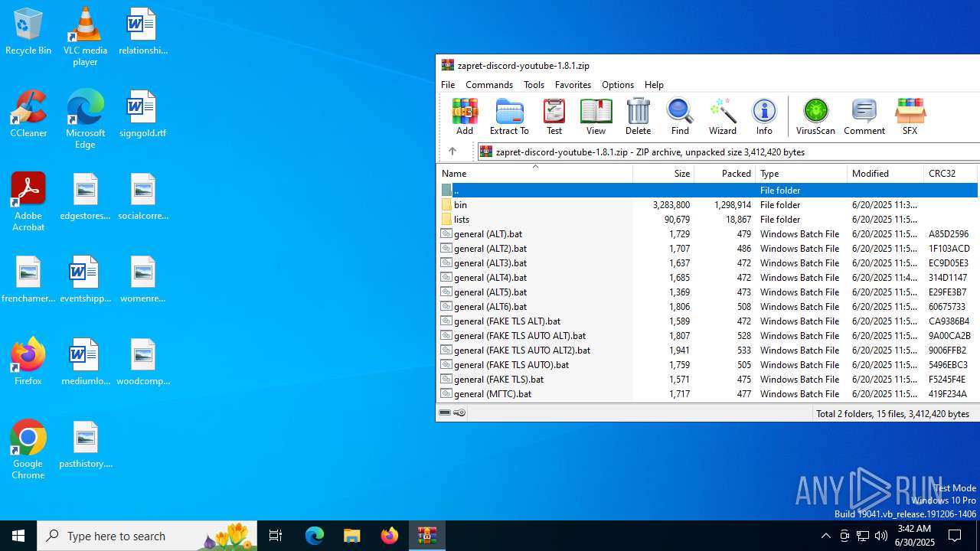Open the Commands menu

click(x=489, y=85)
